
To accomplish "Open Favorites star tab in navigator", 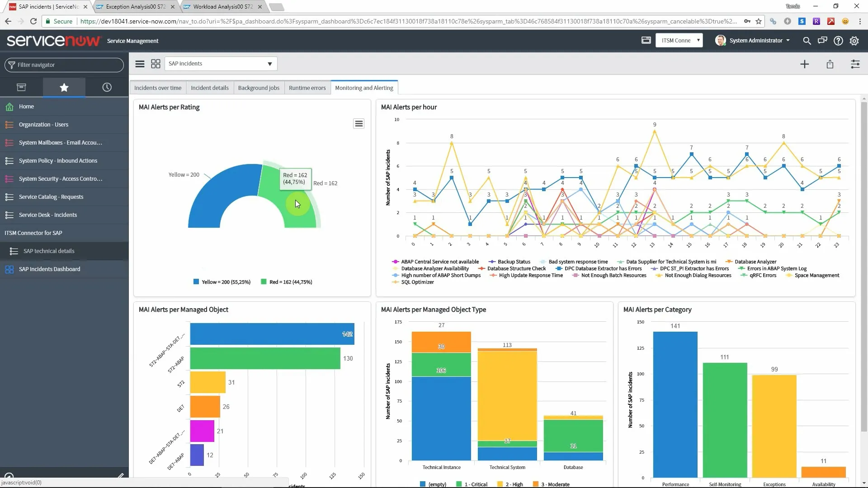I will [x=64, y=87].
